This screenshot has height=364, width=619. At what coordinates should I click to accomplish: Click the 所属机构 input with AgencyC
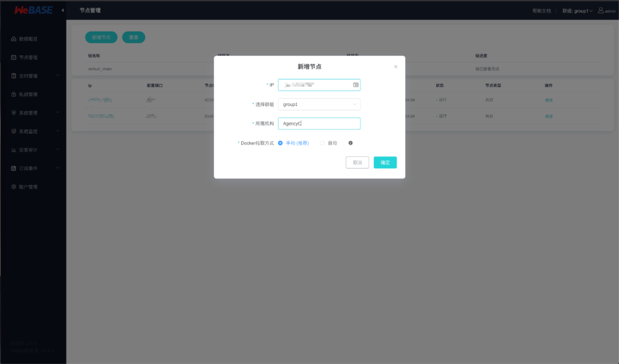coord(319,124)
